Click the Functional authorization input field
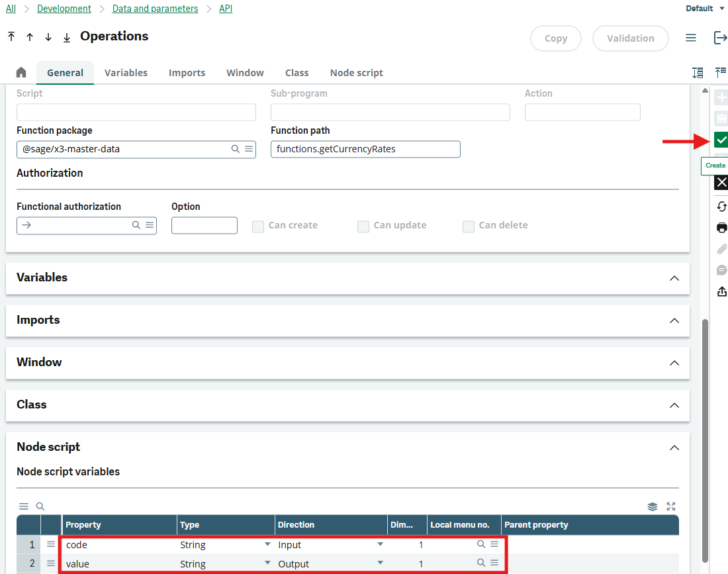728x574 pixels. click(86, 225)
